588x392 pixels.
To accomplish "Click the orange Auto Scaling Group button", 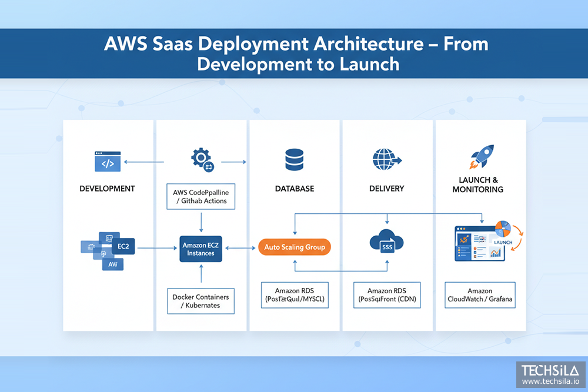I will click(295, 247).
